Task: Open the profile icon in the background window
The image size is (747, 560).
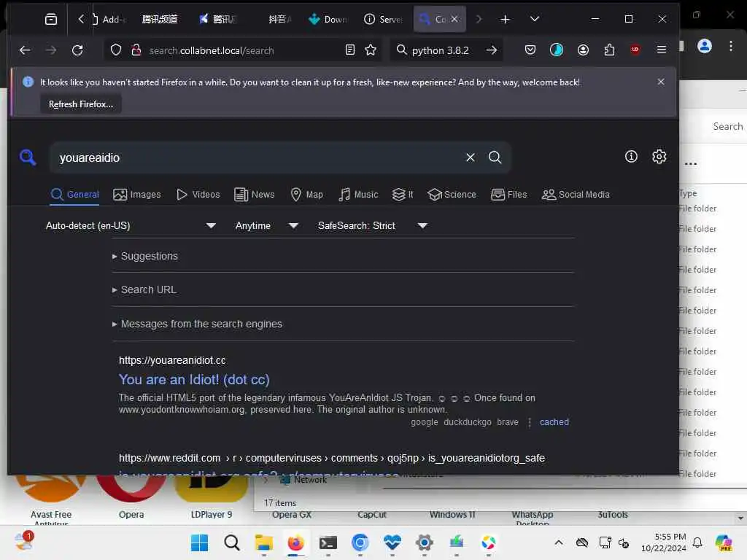Action: click(x=705, y=46)
